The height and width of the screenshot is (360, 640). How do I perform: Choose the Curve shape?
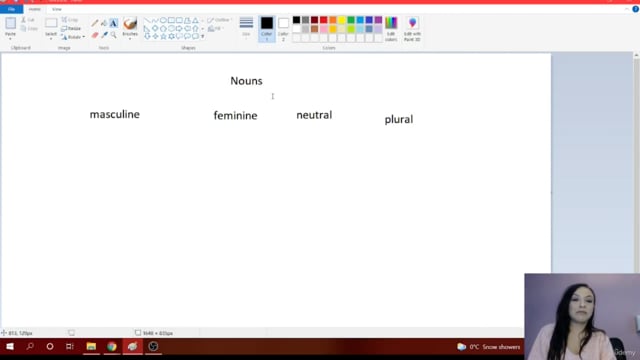point(156,20)
